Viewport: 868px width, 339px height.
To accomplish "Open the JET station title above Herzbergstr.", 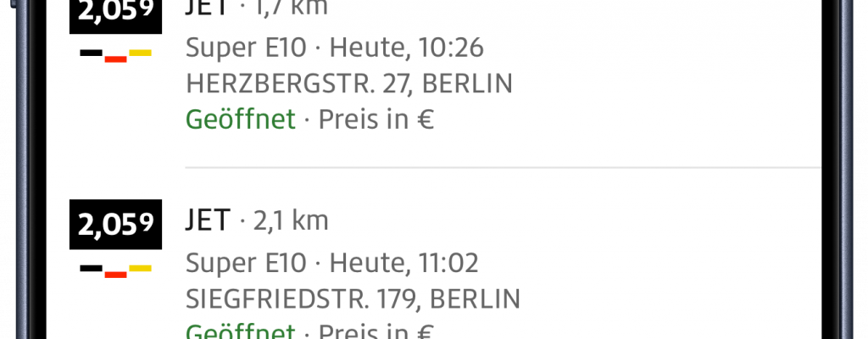I will coord(208,8).
